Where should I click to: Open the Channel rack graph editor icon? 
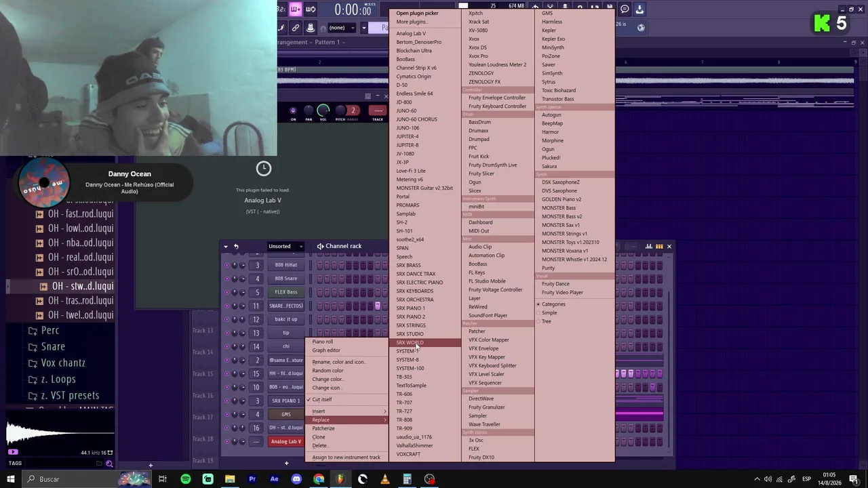coord(649,246)
